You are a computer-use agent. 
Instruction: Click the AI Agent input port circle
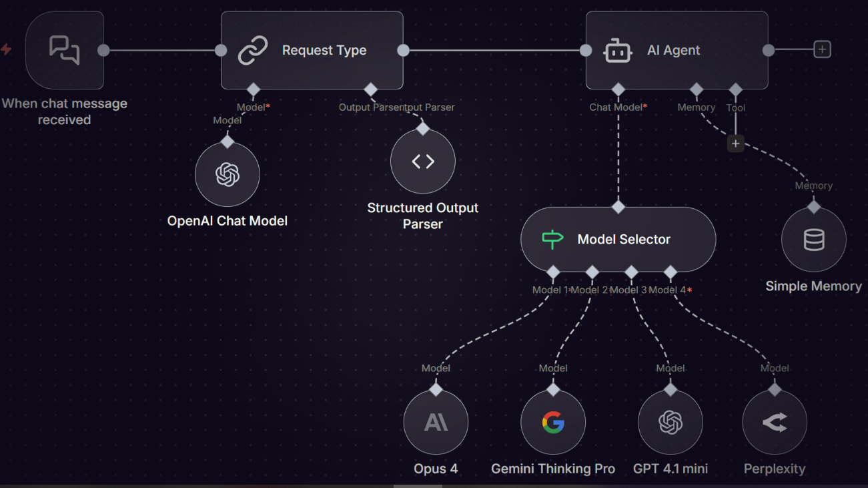point(586,50)
